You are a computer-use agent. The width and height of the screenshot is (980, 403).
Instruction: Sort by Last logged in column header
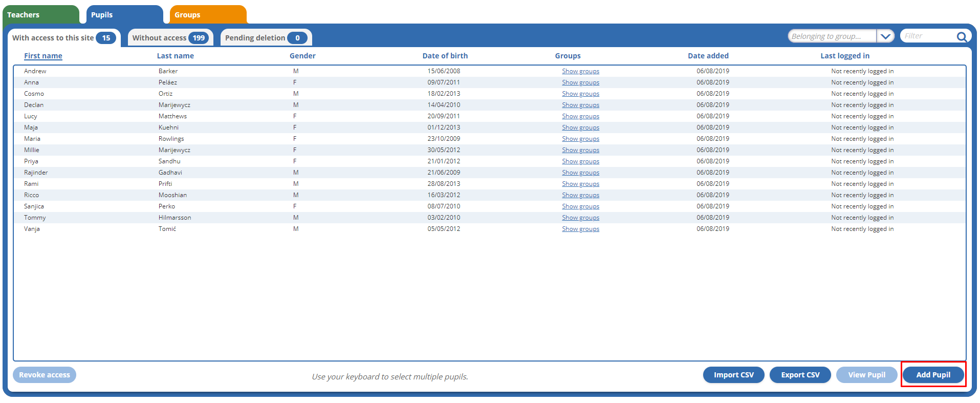(844, 56)
